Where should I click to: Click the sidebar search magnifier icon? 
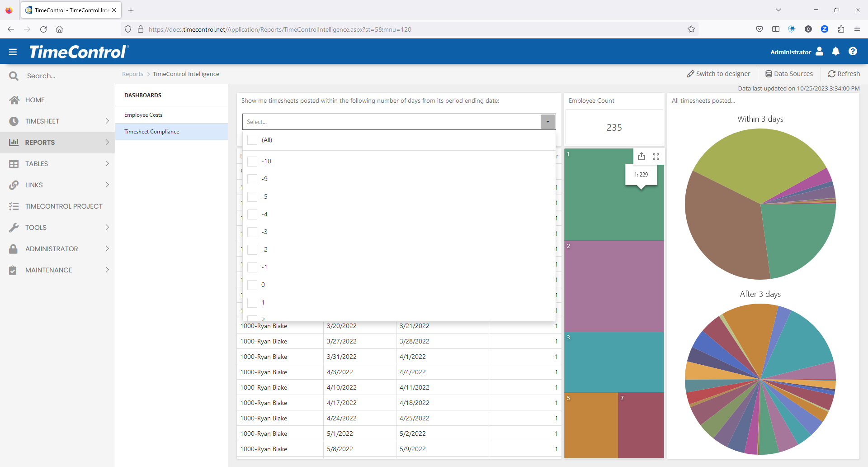(14, 76)
